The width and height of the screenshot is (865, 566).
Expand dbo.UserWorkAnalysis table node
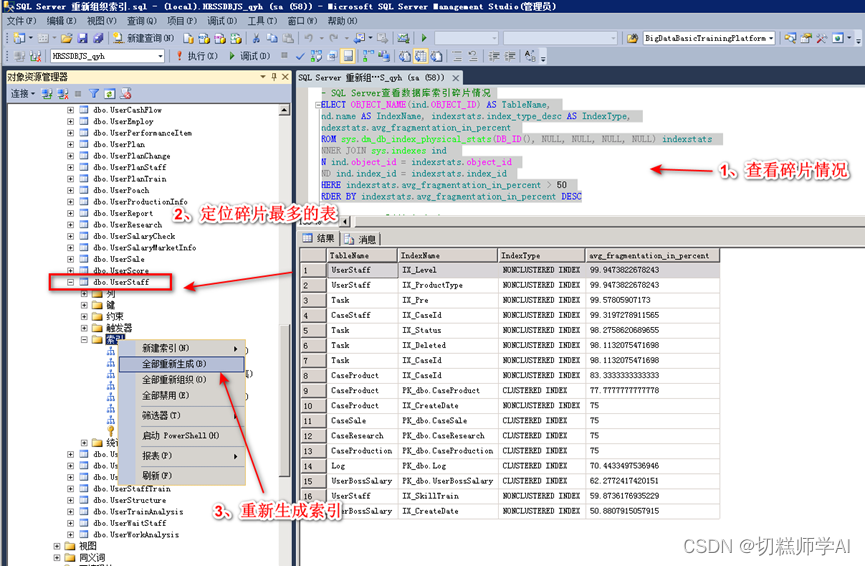(71, 535)
